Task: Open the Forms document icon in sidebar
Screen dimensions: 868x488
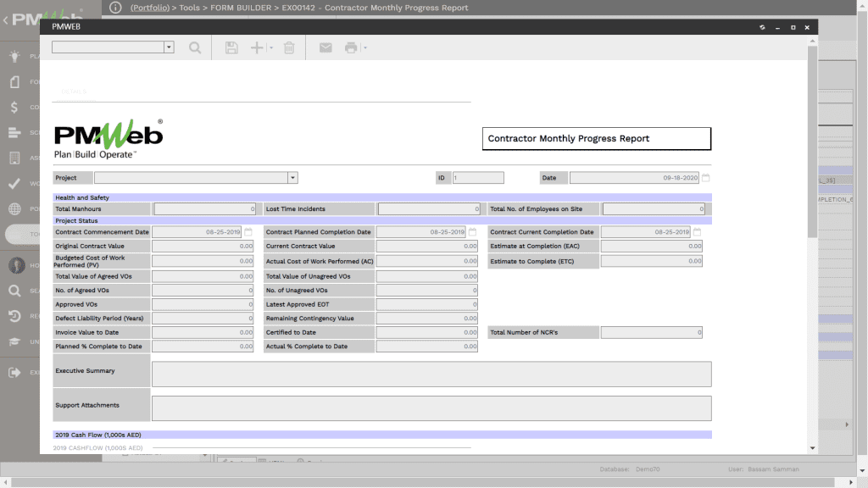Action: tap(15, 82)
